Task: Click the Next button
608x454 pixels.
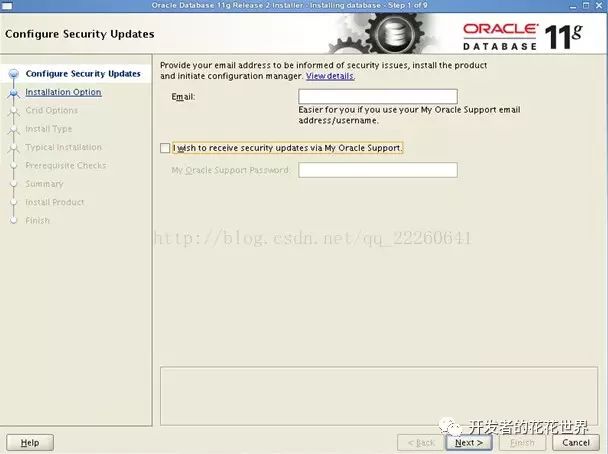Action: (468, 442)
